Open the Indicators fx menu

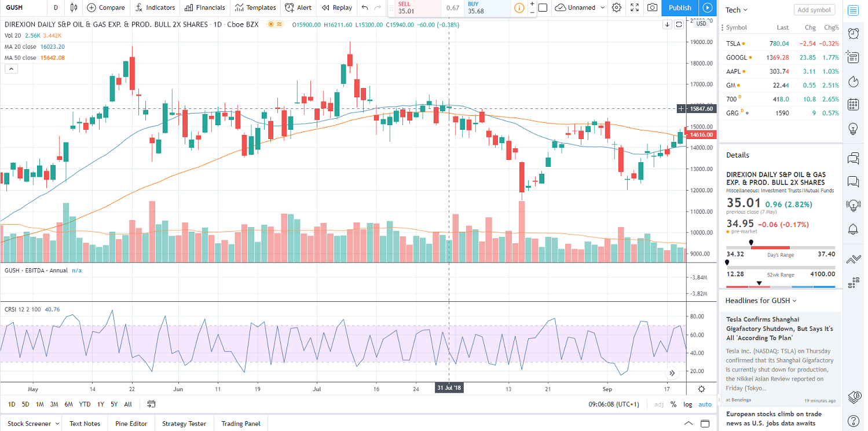[x=155, y=8]
